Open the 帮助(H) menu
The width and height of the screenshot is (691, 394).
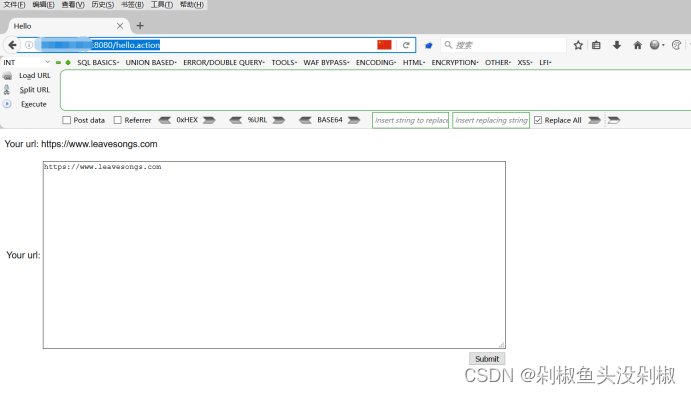point(192,5)
